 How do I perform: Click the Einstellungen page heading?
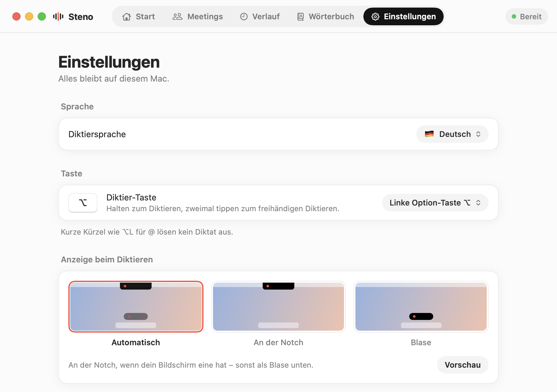coord(109,62)
